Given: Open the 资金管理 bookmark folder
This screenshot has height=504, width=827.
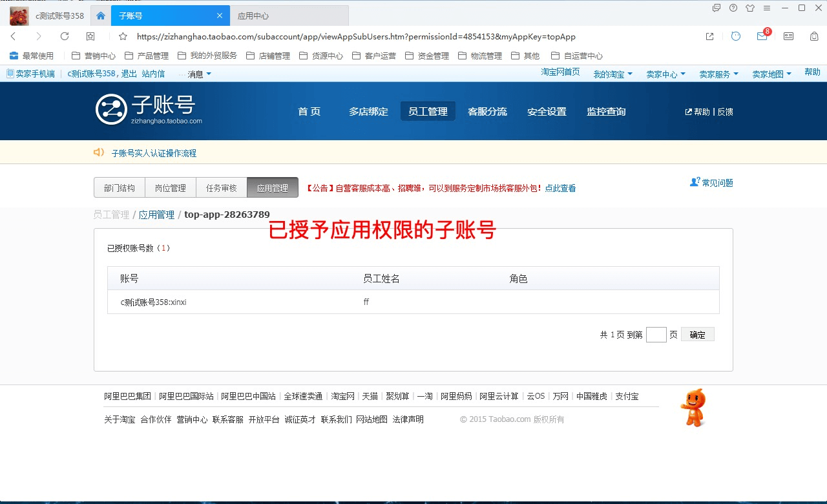Looking at the screenshot, I should (x=427, y=56).
